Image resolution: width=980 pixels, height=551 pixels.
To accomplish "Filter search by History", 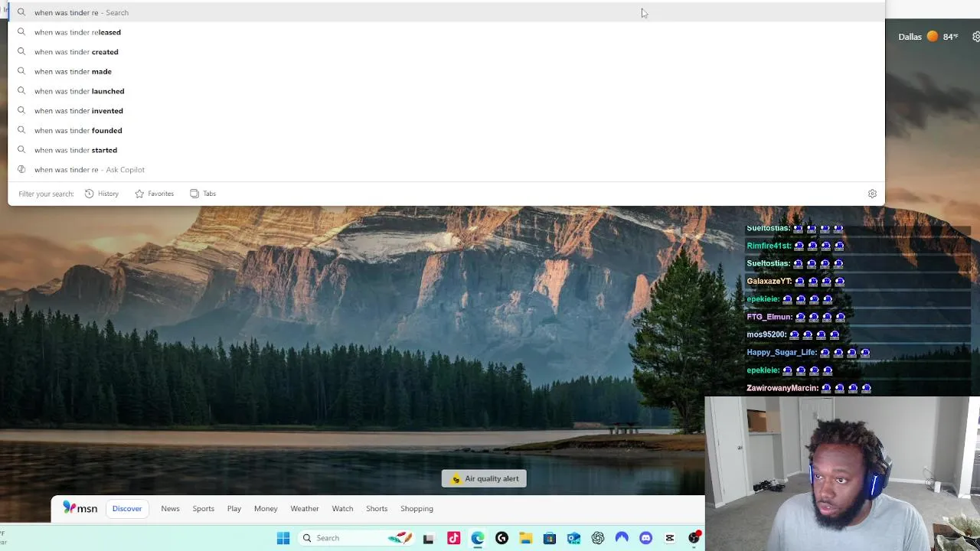I will 102,194.
